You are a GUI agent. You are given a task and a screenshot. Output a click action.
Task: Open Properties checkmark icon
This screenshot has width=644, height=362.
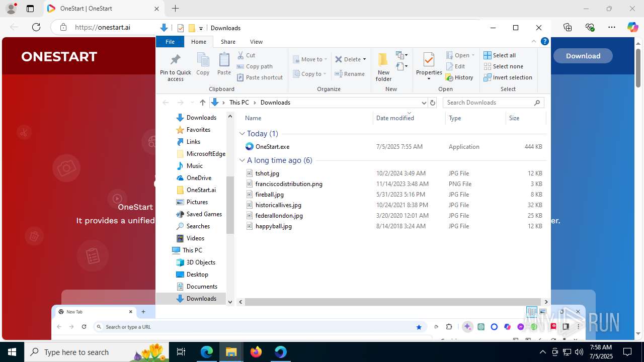coord(429,60)
